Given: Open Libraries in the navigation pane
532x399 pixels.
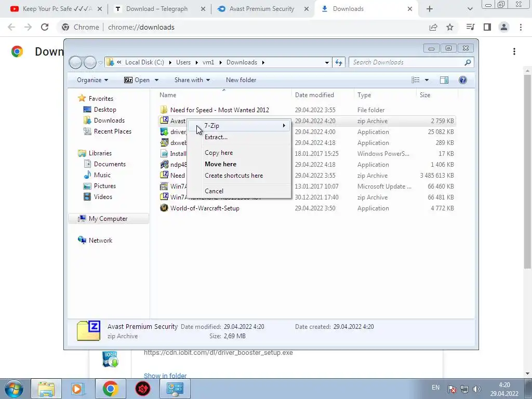Looking at the screenshot, I should pos(100,153).
